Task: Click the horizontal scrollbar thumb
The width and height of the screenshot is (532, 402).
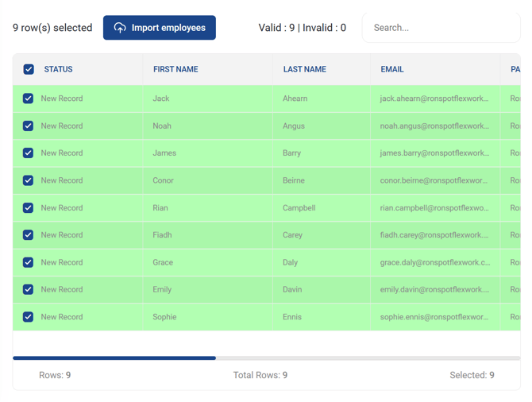Action: coord(114,358)
